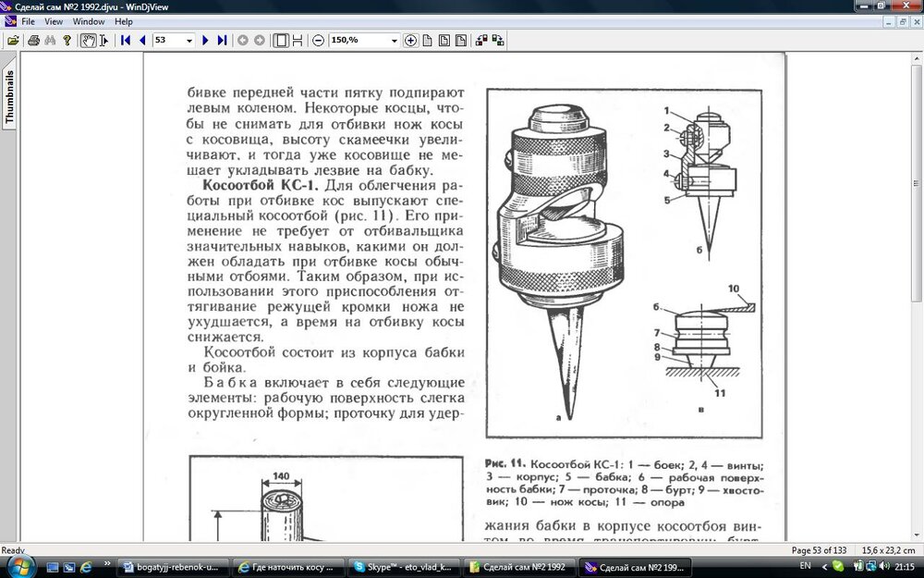Click the '15,6 x 23,2 cm' page size status
Screen dimensions: 924x578
click(x=889, y=549)
